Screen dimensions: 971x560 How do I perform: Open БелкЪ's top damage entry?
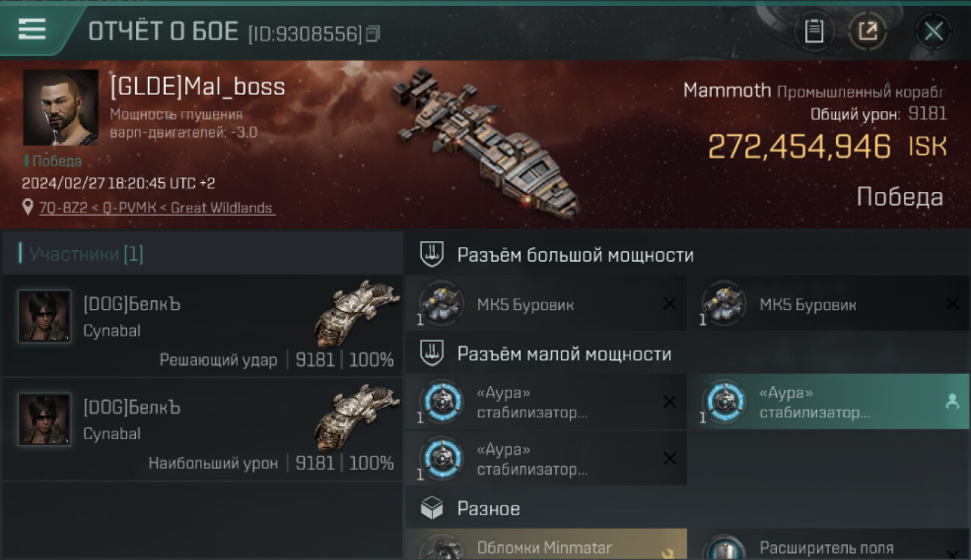click(202, 429)
